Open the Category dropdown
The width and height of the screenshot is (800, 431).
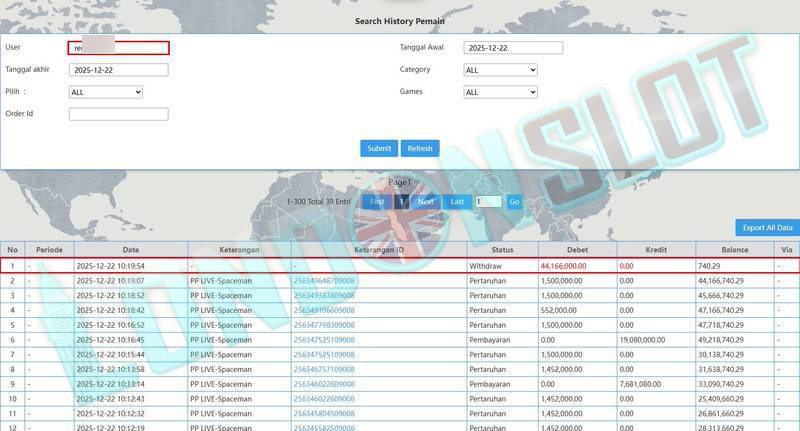(x=500, y=70)
